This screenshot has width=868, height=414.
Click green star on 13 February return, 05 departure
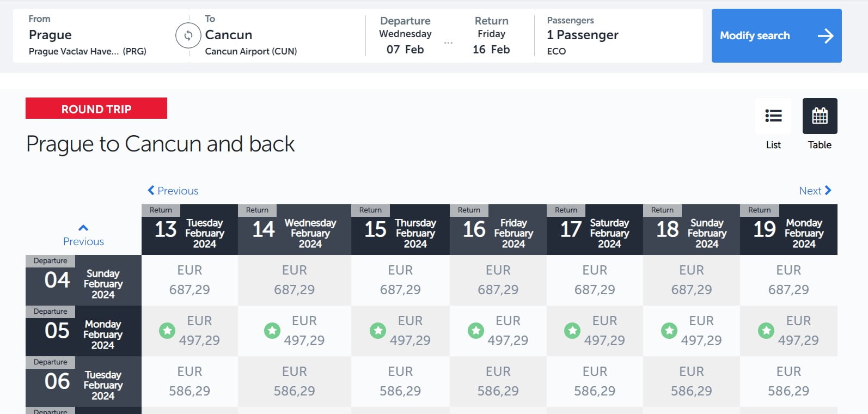[167, 330]
